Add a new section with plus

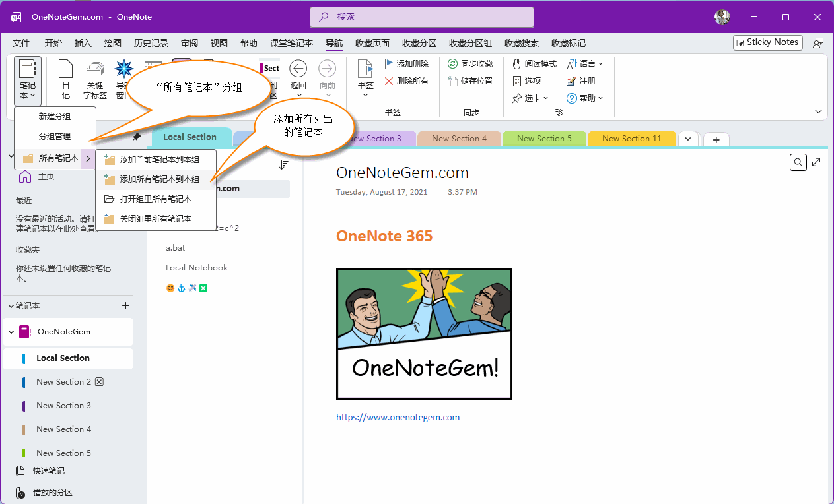point(716,139)
